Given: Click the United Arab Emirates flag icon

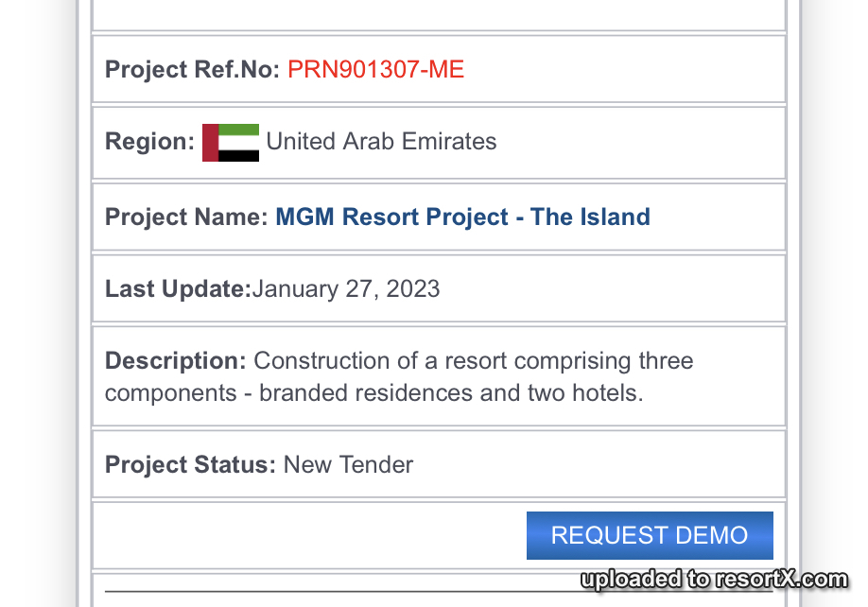Looking at the screenshot, I should 231,143.
